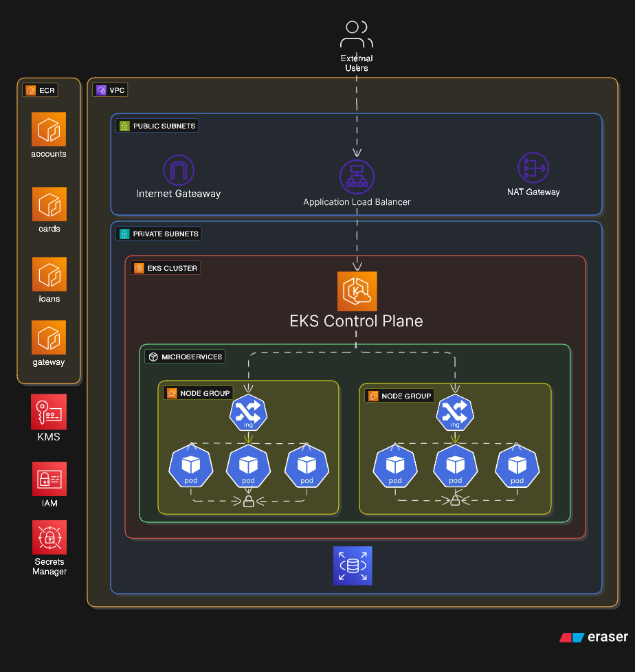
Task: Click the KMS key icon
Action: coord(49,412)
